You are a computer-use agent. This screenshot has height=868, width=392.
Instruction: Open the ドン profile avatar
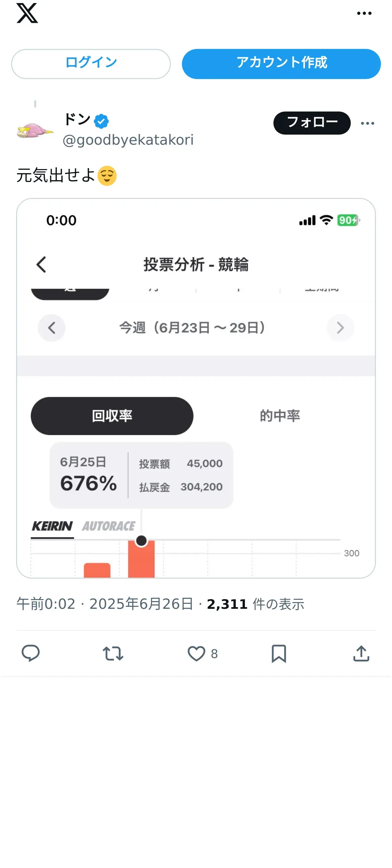pyautogui.click(x=35, y=130)
